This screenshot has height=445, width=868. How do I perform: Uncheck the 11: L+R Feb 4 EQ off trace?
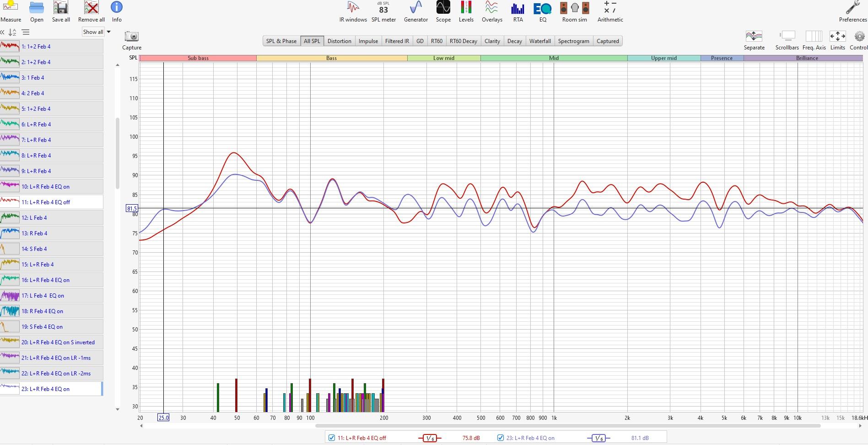click(332, 438)
